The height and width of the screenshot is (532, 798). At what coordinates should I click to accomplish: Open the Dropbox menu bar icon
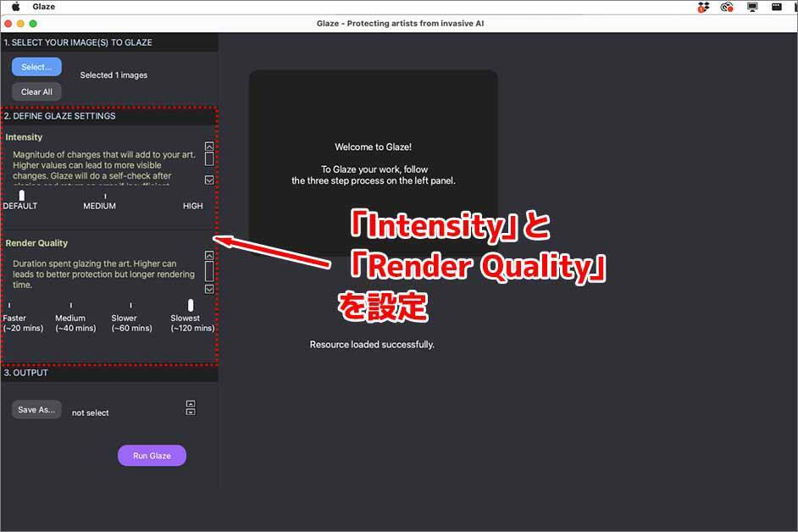click(x=703, y=7)
